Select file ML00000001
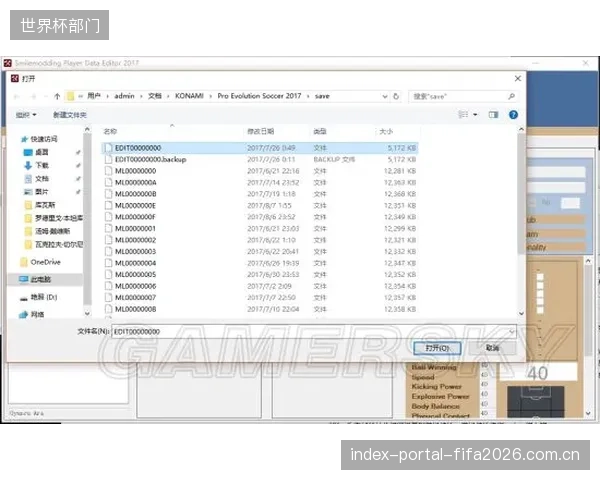This screenshot has height=480, width=600. 260,229
